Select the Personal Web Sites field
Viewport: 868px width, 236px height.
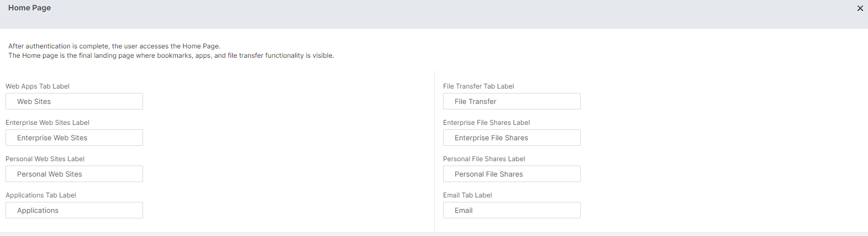pyautogui.click(x=74, y=174)
